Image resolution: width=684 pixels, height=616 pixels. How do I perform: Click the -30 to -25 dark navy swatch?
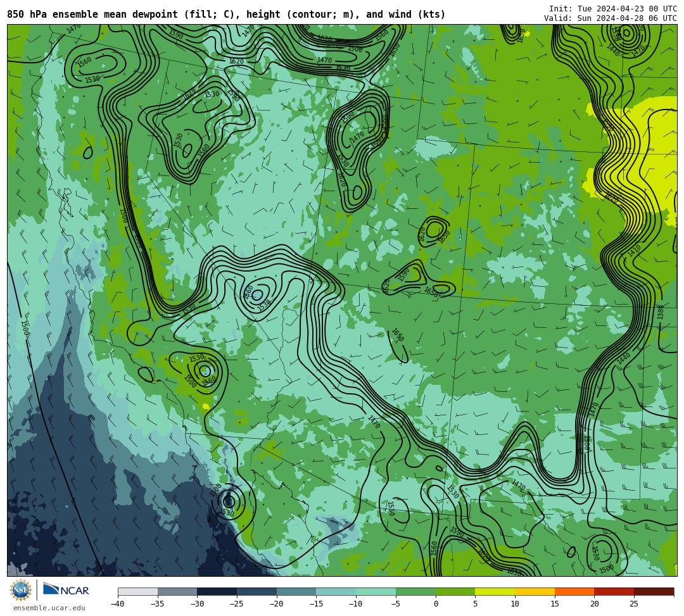[217, 591]
